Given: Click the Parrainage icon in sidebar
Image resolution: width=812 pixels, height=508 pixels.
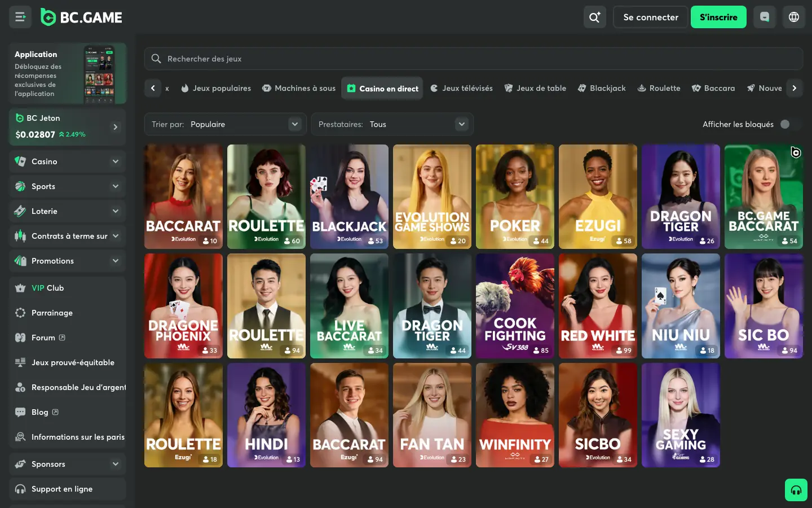Looking at the screenshot, I should pos(20,313).
